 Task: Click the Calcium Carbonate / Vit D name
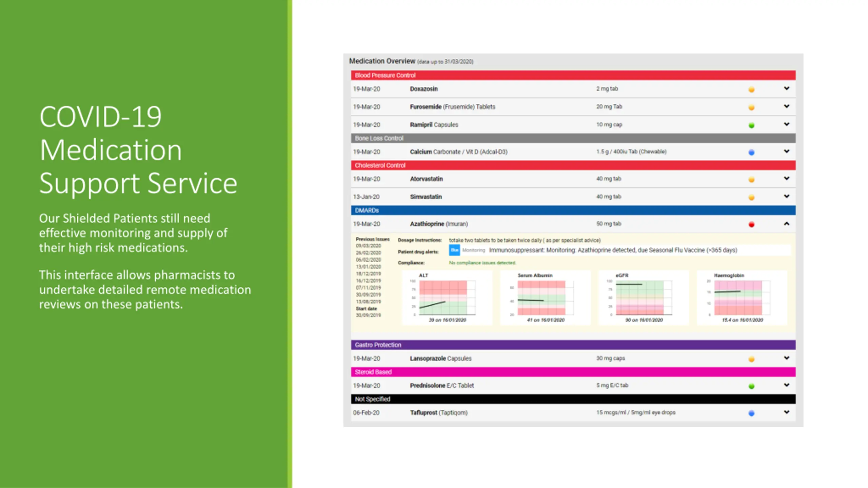tap(459, 152)
